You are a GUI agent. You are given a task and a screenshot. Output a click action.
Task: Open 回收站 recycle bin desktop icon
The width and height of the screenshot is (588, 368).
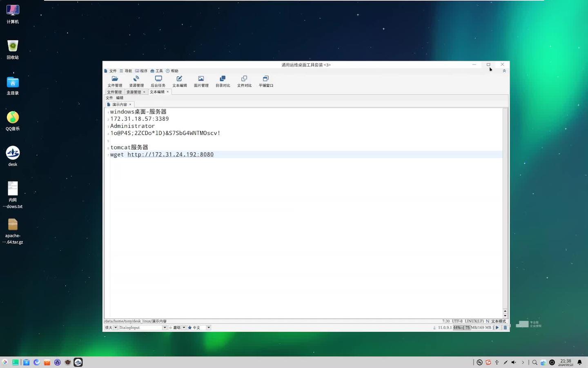pos(13,50)
